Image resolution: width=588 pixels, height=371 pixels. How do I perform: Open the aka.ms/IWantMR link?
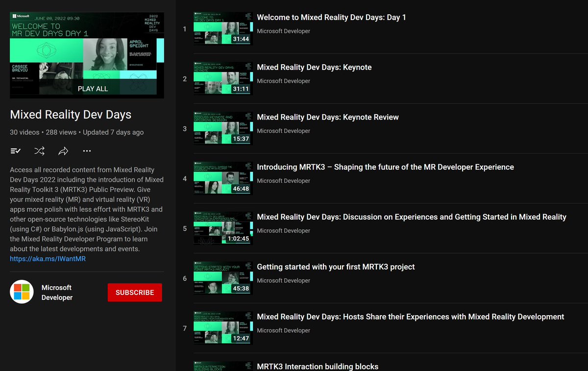[x=48, y=259]
